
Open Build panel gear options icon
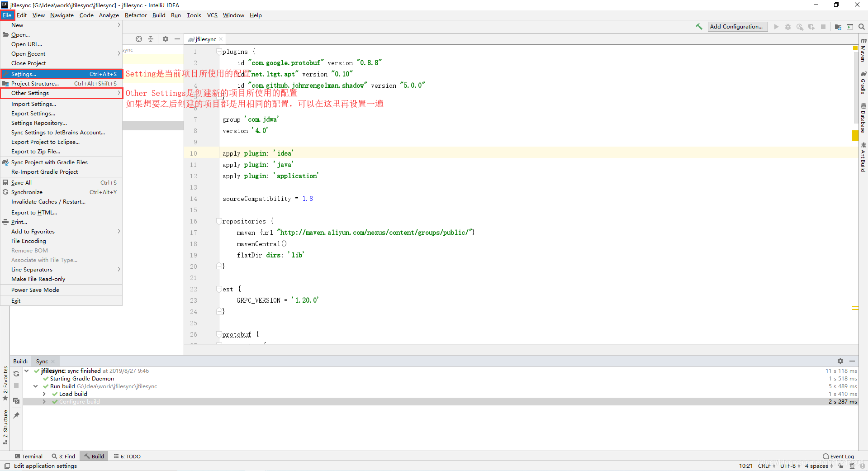[x=840, y=361]
